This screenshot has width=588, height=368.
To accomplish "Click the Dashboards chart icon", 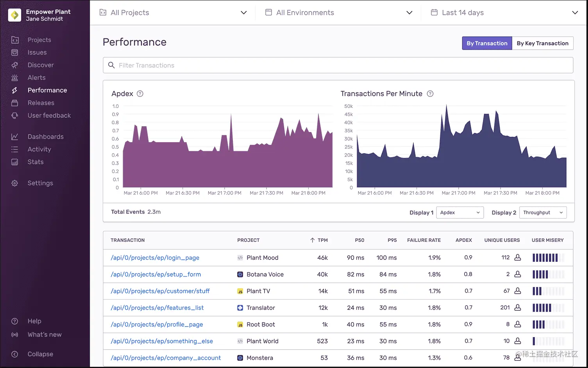I will (x=15, y=137).
